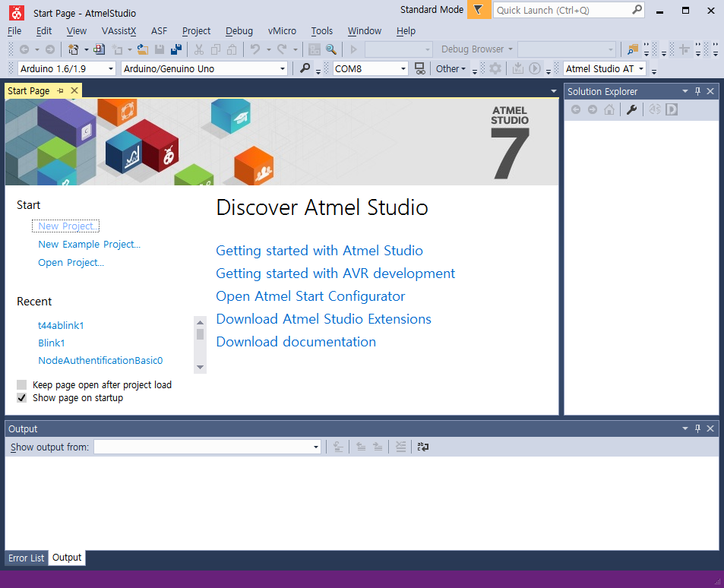Screen dimensions: 724x588
Task: Open the serial monitor icon beside COM8
Action: [x=419, y=69]
